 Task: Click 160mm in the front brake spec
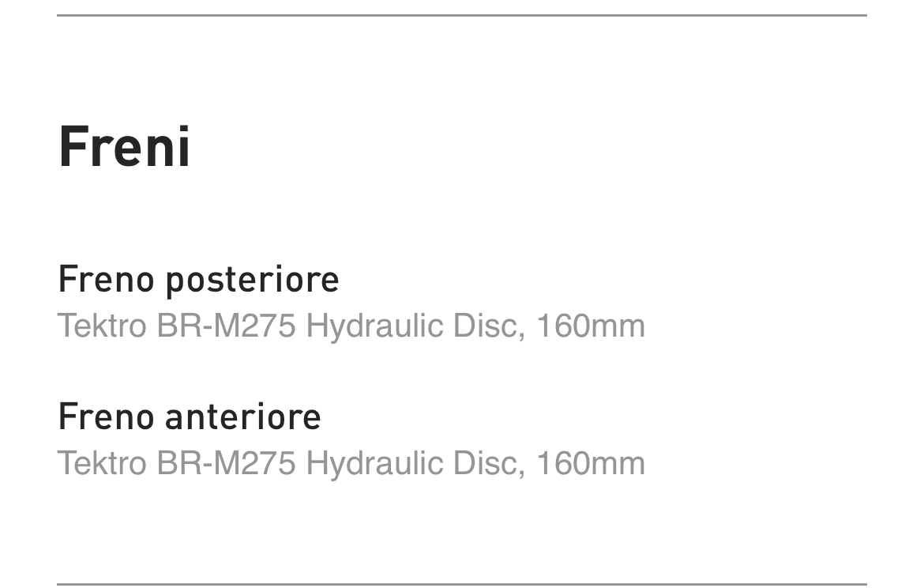(x=591, y=464)
